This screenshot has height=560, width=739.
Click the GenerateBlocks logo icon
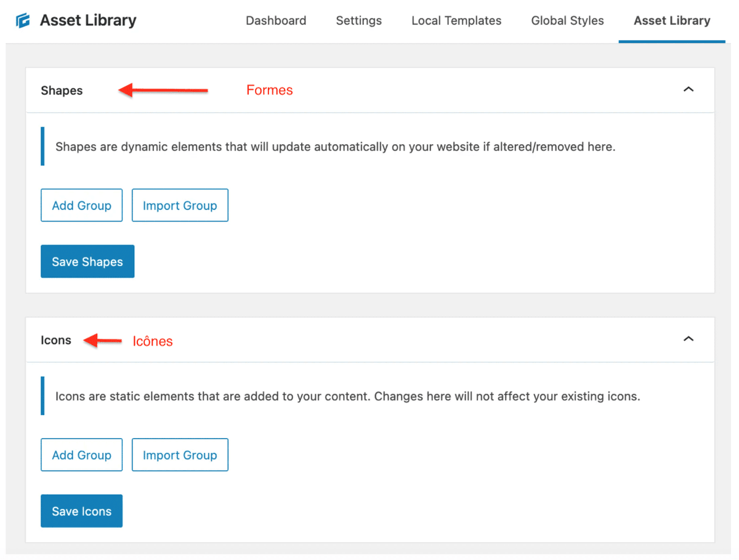click(x=22, y=20)
